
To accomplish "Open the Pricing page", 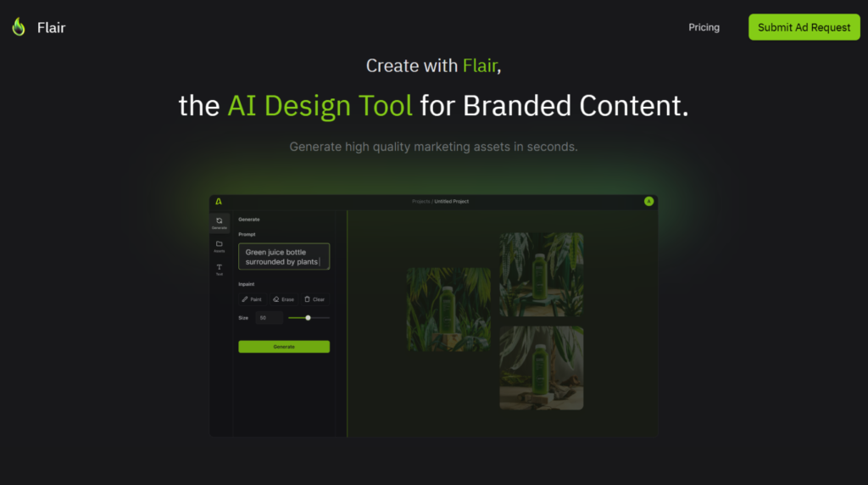I will coord(704,27).
